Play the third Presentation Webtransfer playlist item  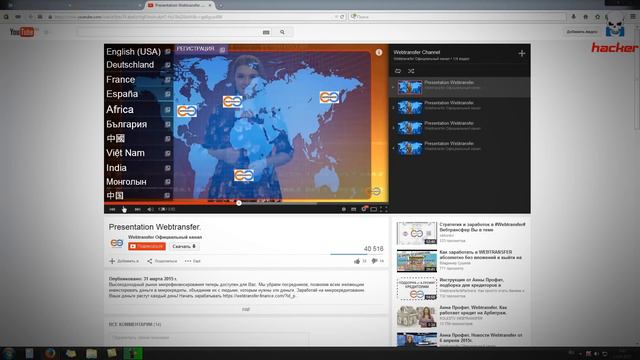[x=460, y=127]
